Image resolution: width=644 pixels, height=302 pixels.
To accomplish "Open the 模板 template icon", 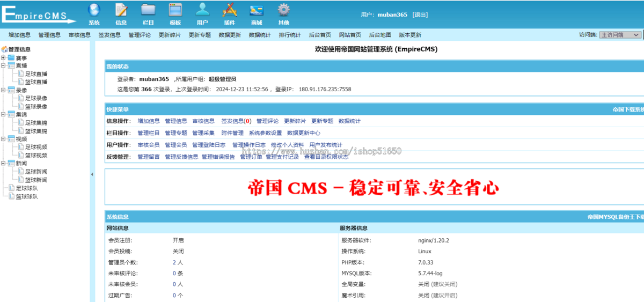I will point(175,9).
